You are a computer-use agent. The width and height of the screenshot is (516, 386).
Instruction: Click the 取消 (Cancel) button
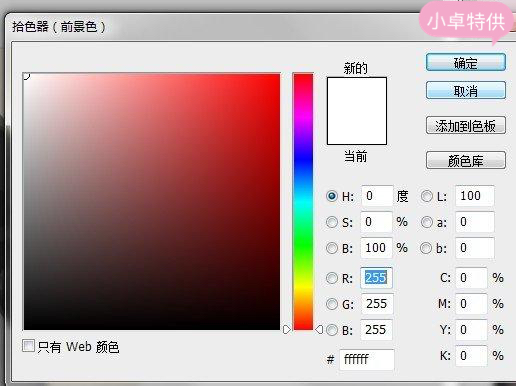click(x=466, y=90)
